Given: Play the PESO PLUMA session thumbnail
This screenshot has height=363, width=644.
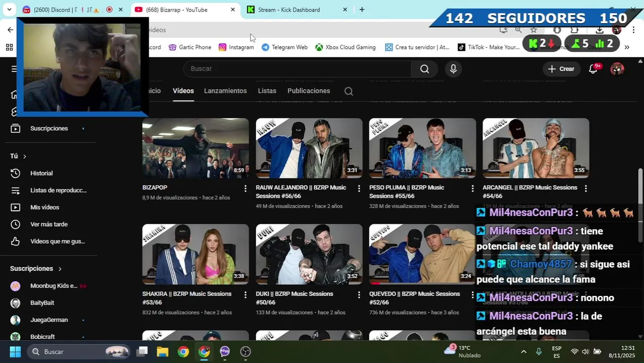Looking at the screenshot, I should (422, 148).
